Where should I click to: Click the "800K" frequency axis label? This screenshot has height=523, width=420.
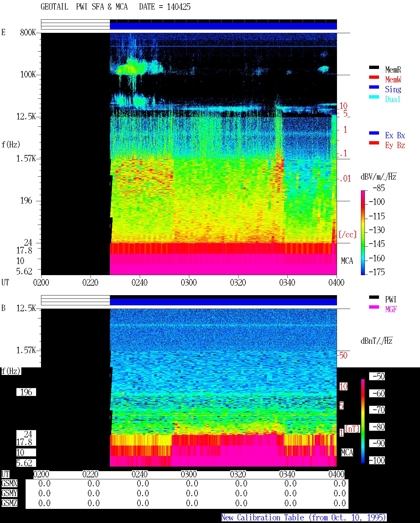pos(28,33)
